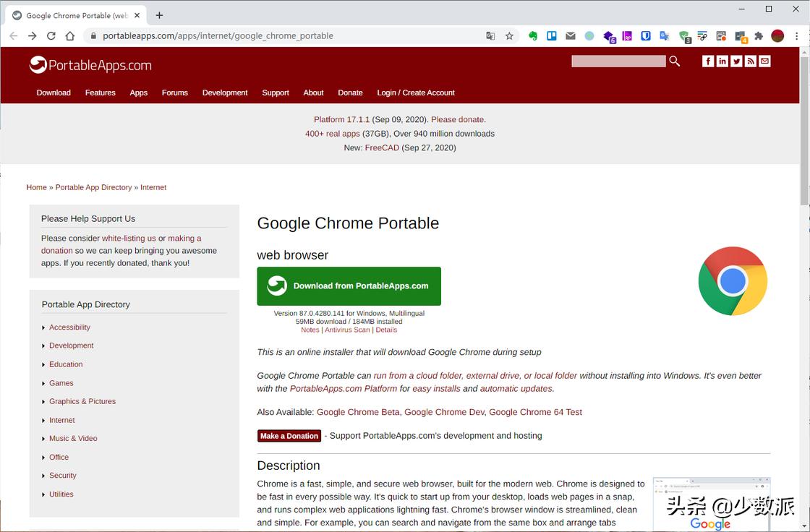This screenshot has height=532, width=810.
Task: Open the Utilities category link
Action: tap(61, 494)
